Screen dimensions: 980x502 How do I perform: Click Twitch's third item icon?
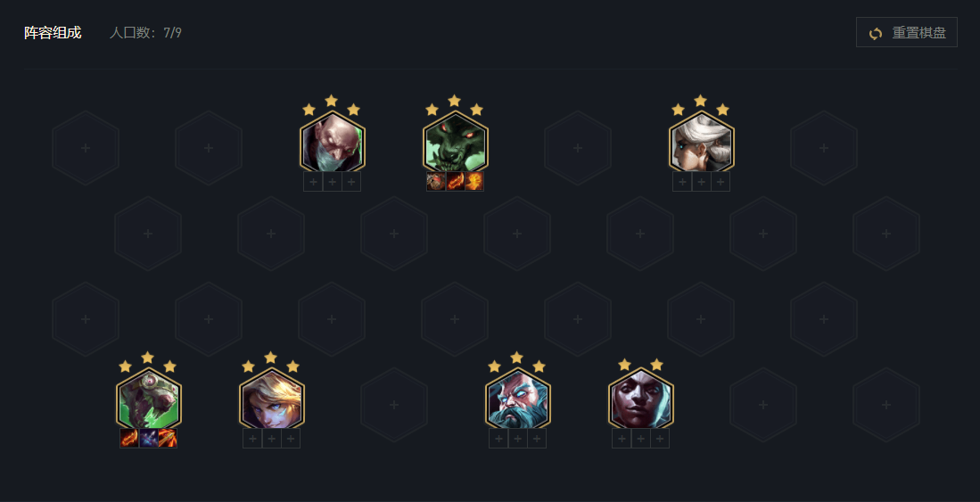click(x=168, y=438)
